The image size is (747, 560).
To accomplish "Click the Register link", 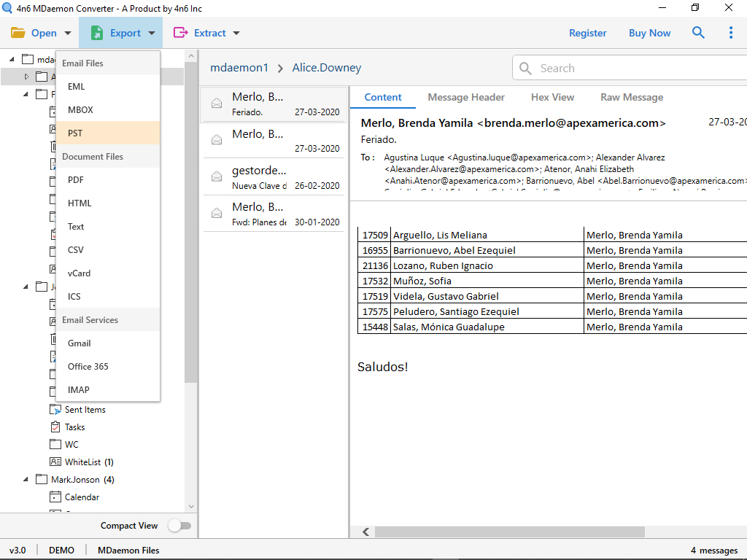I will coord(587,33).
